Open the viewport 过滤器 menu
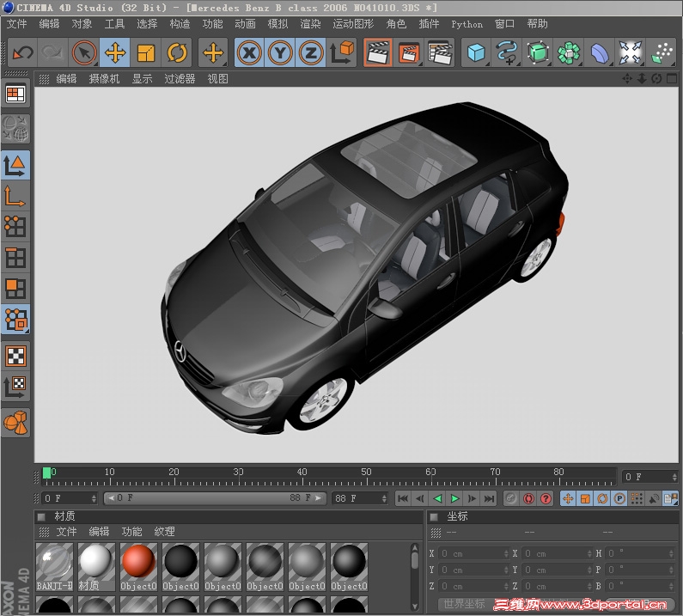This screenshot has width=683, height=616. (x=180, y=79)
